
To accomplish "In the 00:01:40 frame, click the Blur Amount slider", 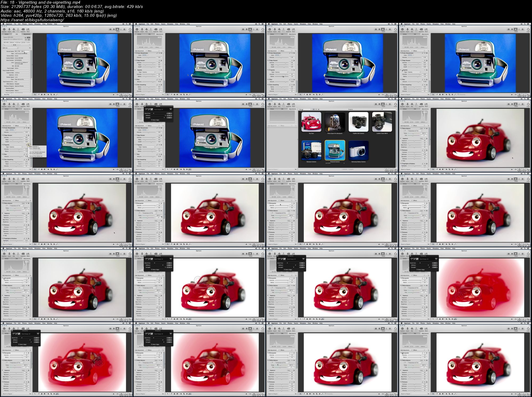I will click(16, 156).
